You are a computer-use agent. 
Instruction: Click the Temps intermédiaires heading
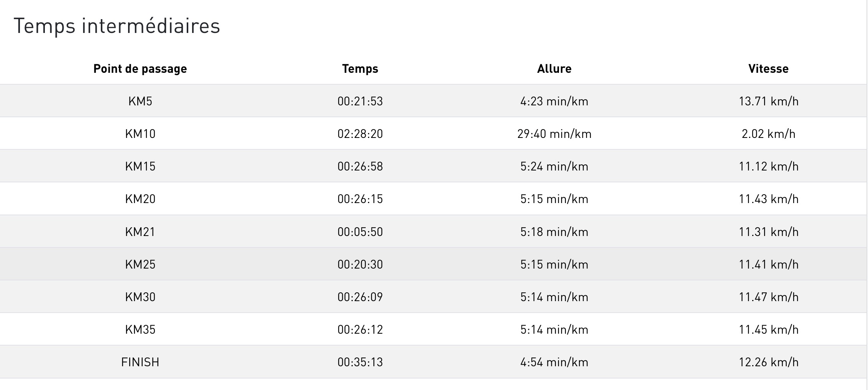point(117,26)
